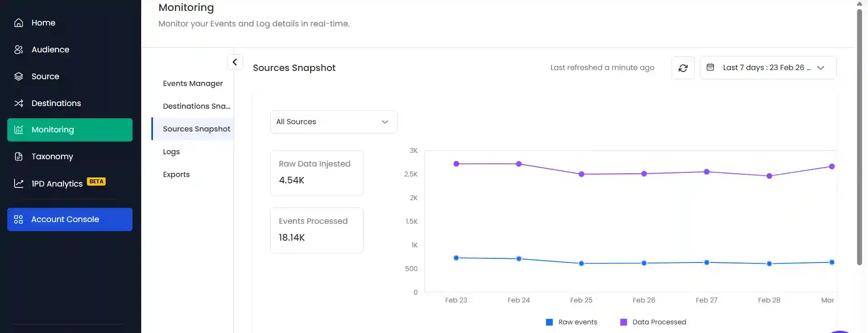The height and width of the screenshot is (333, 868).
Task: Open the Logs tab
Action: click(x=171, y=151)
